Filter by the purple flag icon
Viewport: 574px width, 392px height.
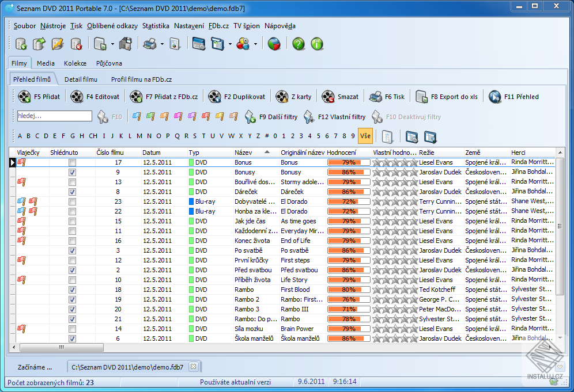192,117
